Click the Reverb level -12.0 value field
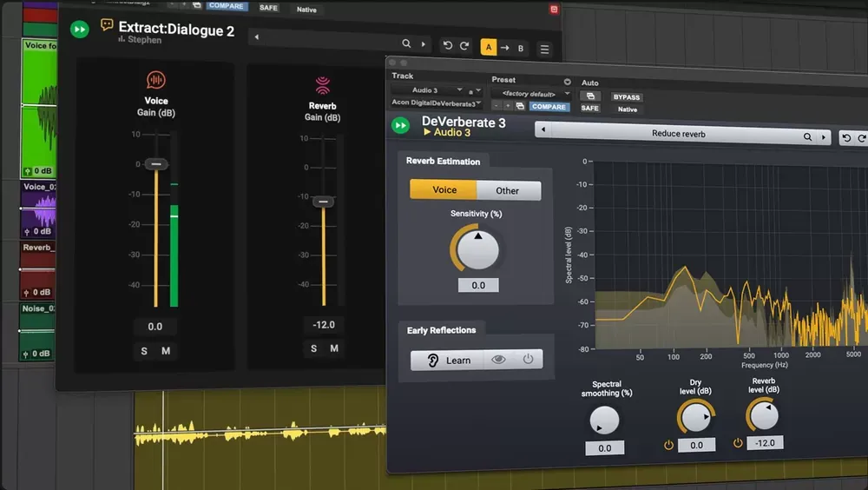The width and height of the screenshot is (868, 490). tap(765, 443)
